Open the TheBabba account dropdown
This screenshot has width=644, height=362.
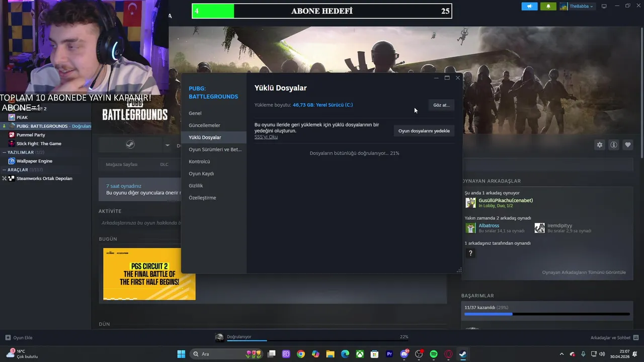coord(577,6)
